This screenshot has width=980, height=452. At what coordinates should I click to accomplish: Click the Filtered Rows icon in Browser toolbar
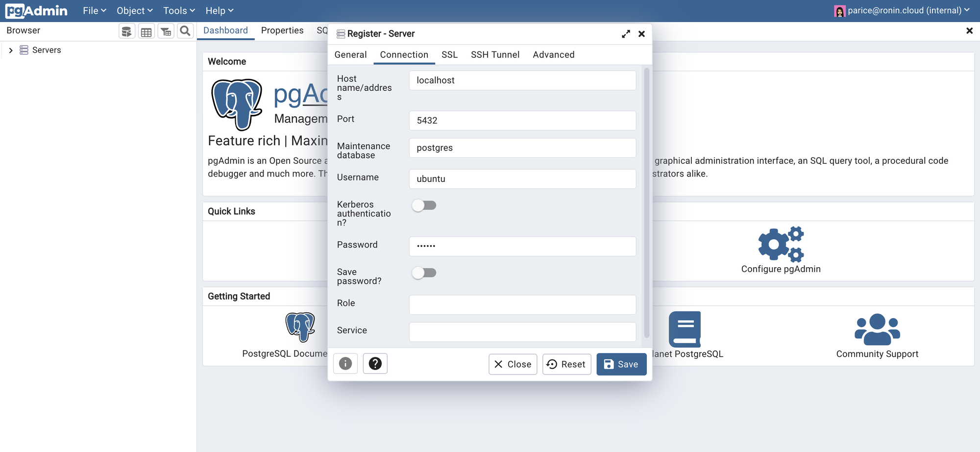(166, 32)
